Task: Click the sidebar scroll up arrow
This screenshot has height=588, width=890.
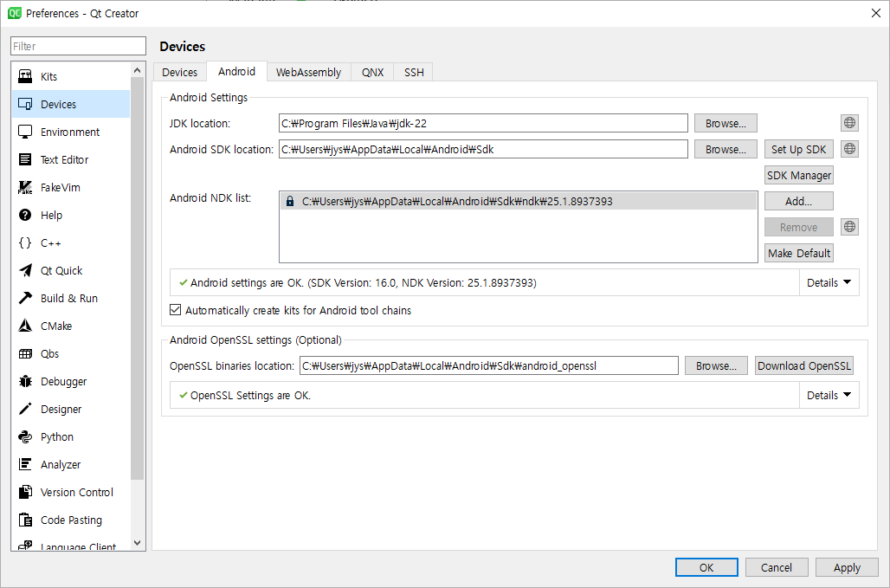Action: (x=137, y=70)
